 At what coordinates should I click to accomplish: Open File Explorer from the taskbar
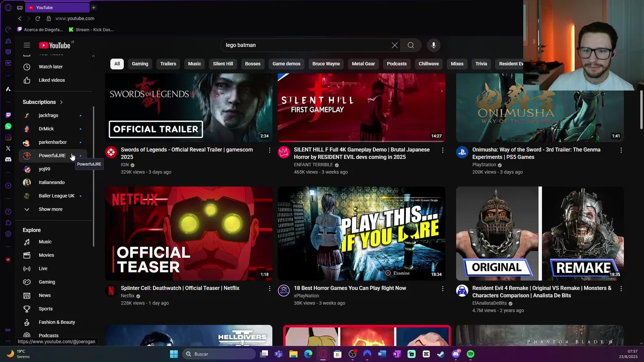coord(293,354)
